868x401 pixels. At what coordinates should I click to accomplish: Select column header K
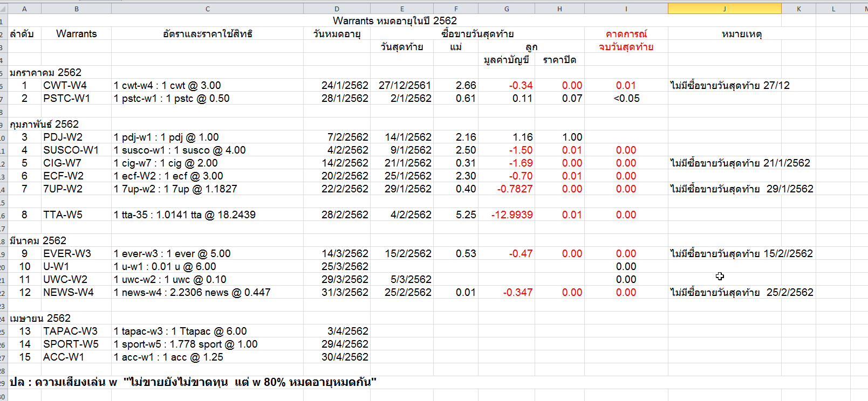[x=798, y=9]
